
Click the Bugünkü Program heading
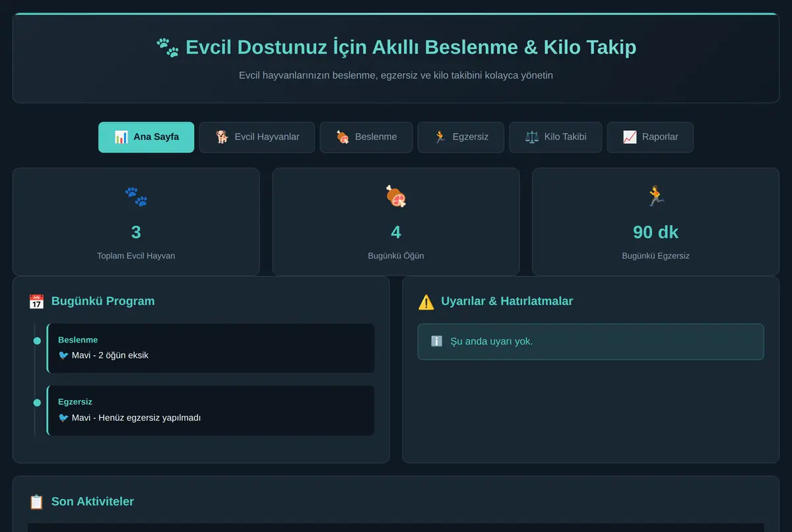(x=103, y=301)
